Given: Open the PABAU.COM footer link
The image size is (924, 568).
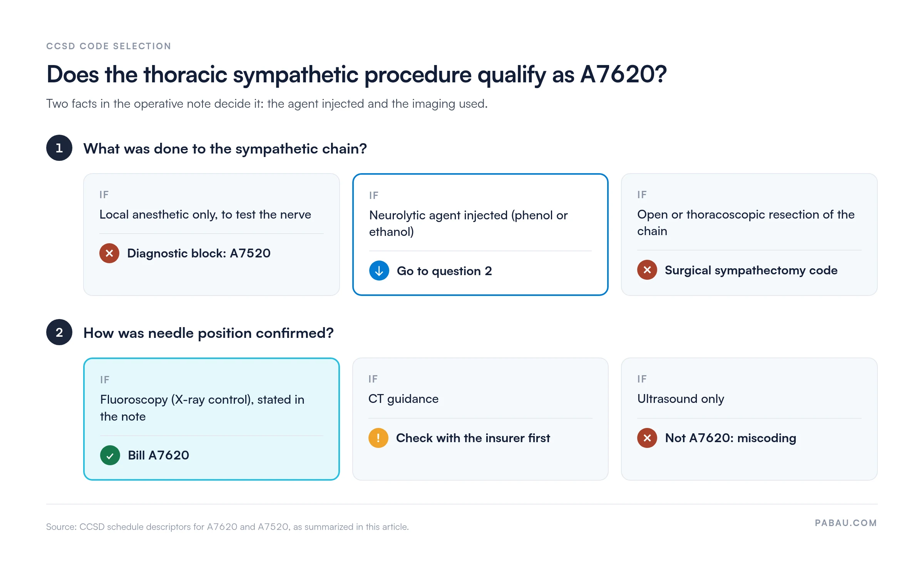Looking at the screenshot, I should (846, 523).
